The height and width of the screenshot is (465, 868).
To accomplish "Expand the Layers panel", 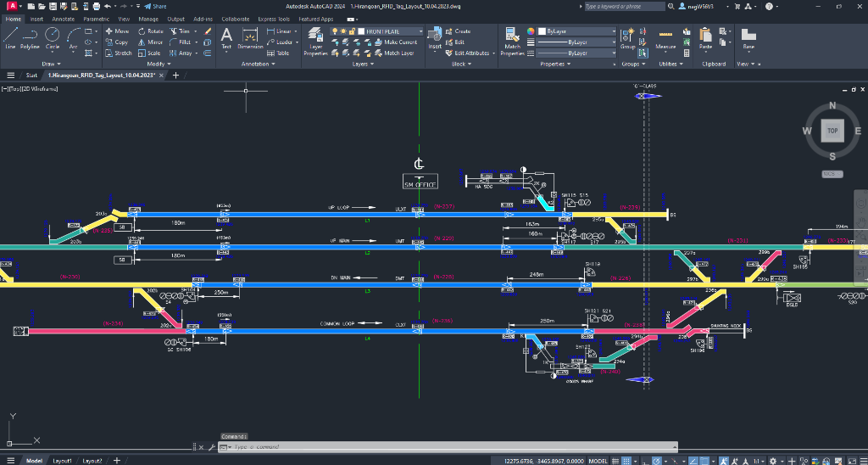I will (363, 64).
